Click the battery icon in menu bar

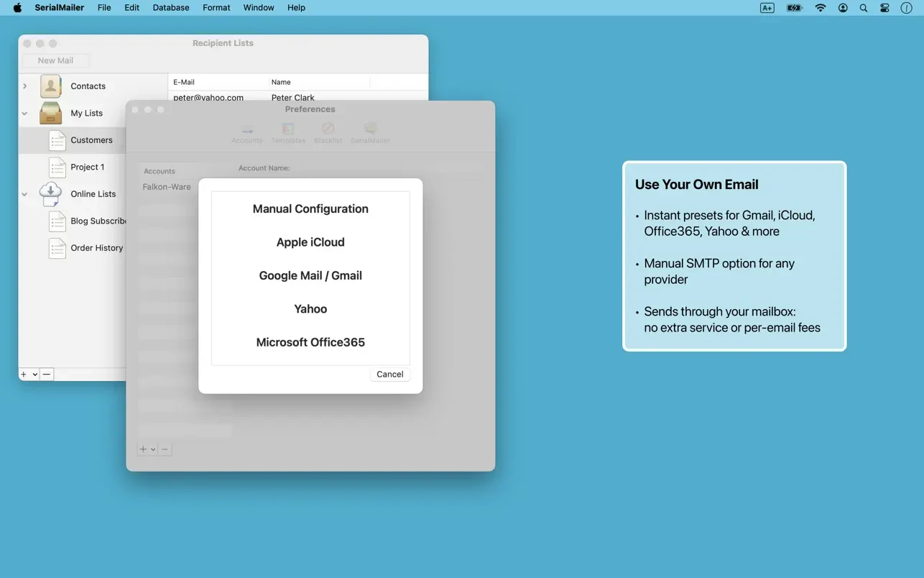tap(794, 8)
